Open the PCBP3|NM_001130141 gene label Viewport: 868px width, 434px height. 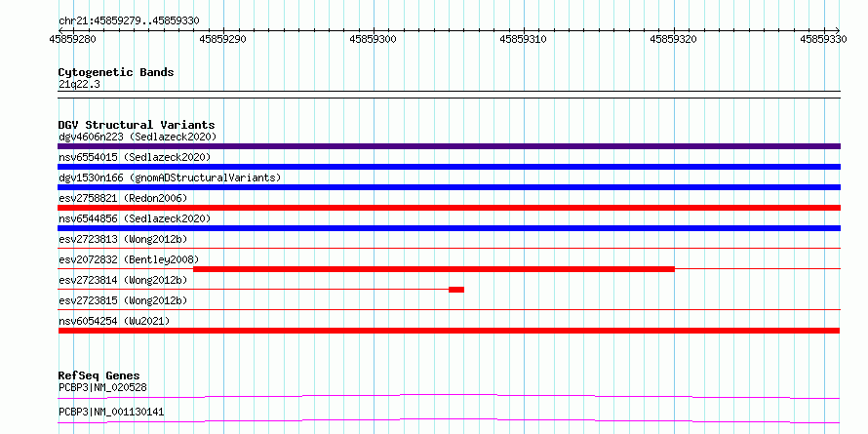tap(111, 413)
